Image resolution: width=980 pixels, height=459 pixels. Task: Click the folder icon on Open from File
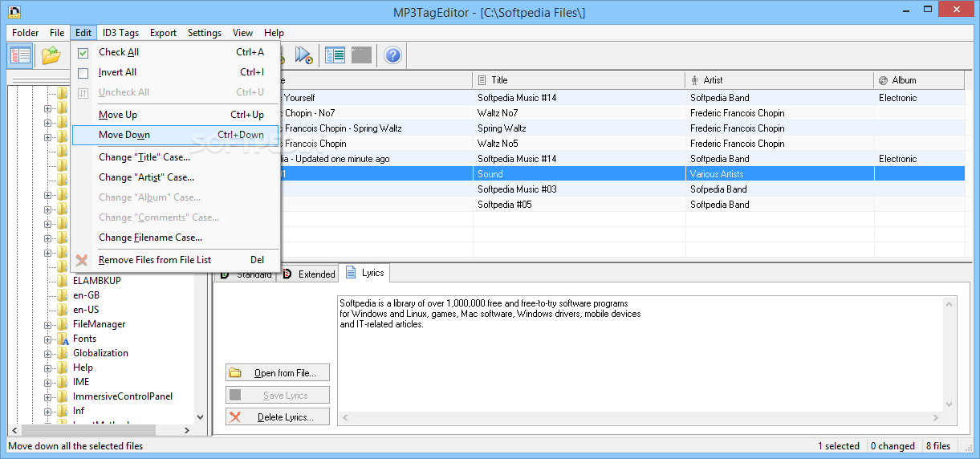(235, 373)
